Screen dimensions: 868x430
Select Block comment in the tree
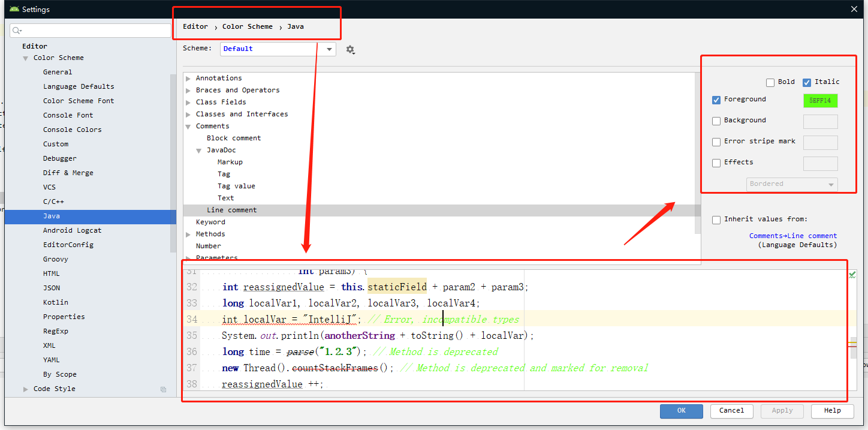pyautogui.click(x=234, y=139)
